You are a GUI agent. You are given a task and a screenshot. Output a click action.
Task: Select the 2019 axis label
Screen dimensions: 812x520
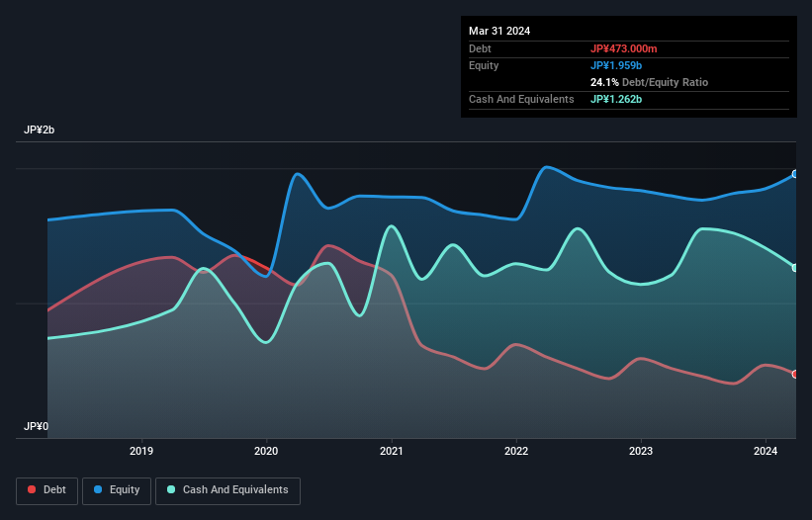(141, 451)
